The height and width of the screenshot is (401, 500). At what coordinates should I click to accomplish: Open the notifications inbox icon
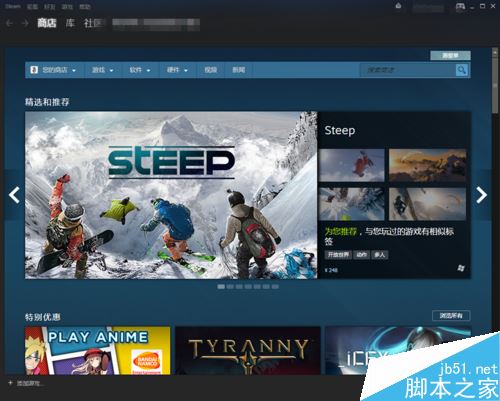[398, 6]
